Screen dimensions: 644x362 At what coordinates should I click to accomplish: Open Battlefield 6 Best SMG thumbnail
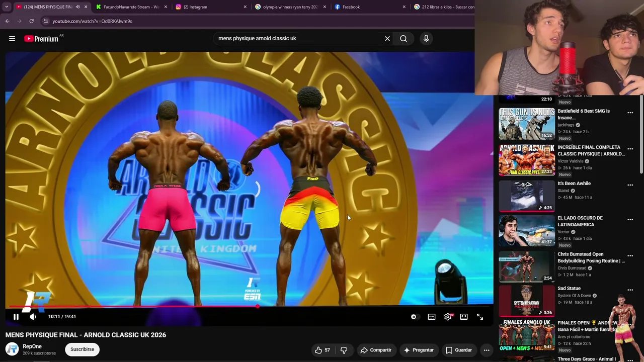[527, 124]
